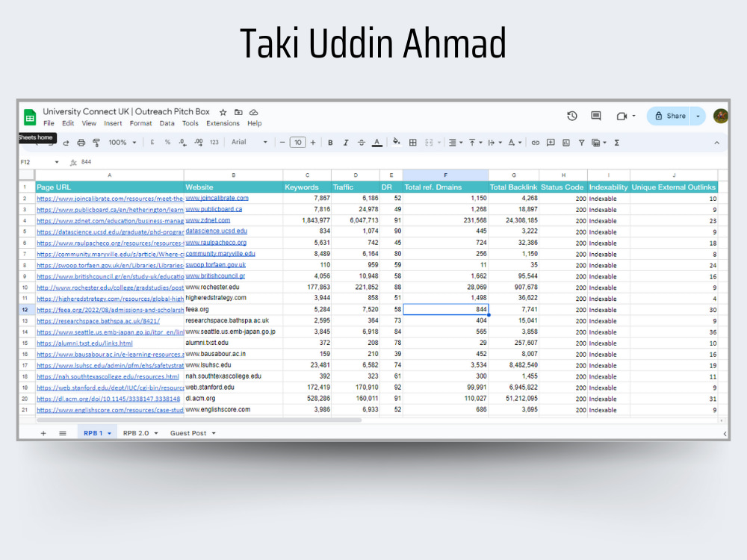
Task: Decrease decimal places
Action: pyautogui.click(x=182, y=143)
